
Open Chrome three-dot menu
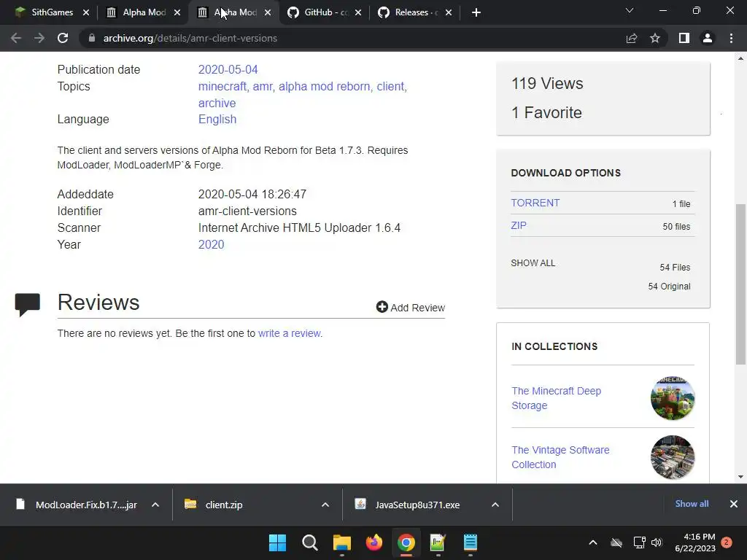point(731,38)
